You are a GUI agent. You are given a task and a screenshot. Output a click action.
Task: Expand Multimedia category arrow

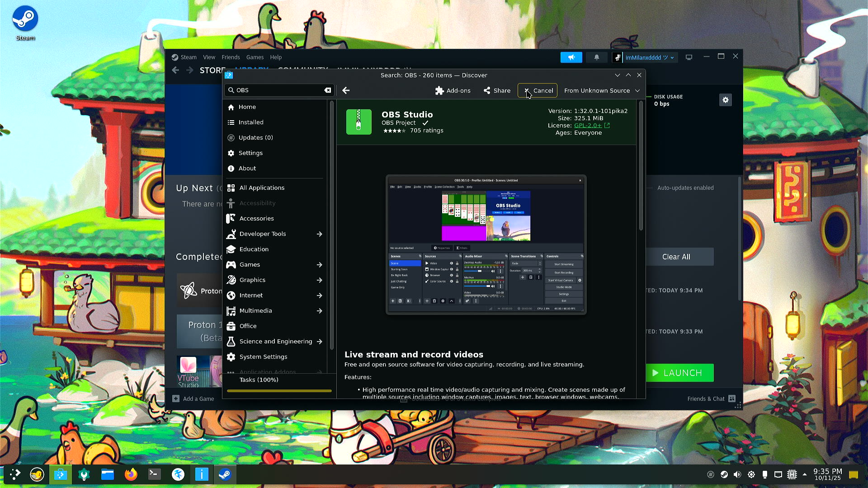[319, 311]
